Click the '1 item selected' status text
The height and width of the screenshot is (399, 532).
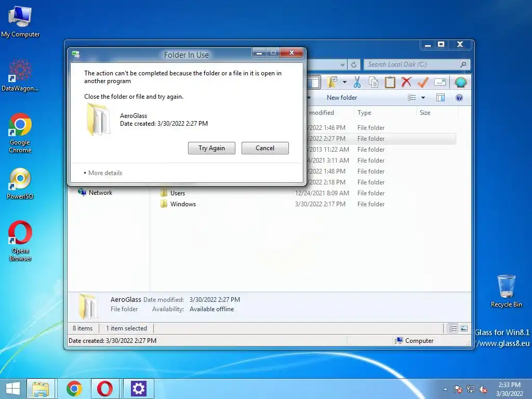pyautogui.click(x=126, y=328)
